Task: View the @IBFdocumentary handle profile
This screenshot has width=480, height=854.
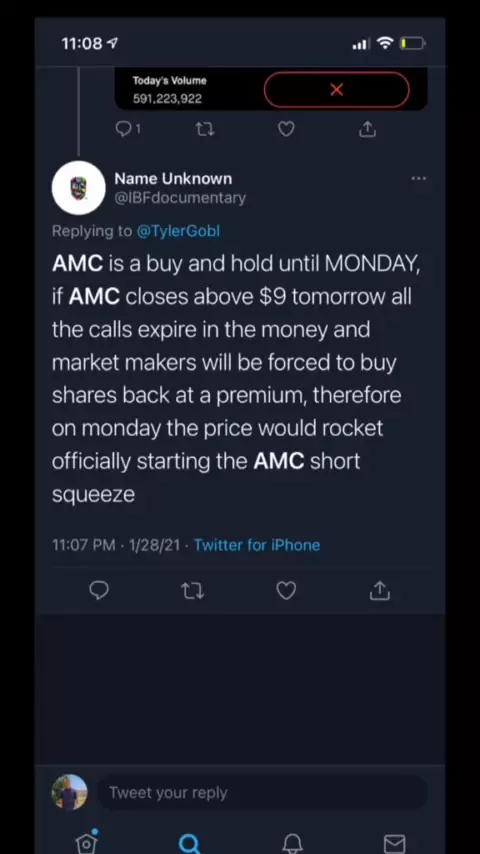Action: click(180, 198)
